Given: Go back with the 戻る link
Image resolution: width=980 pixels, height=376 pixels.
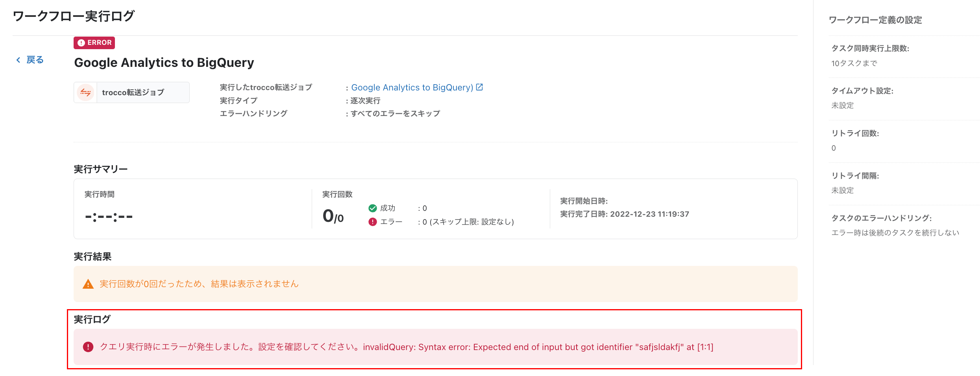Looking at the screenshot, I should click(x=30, y=60).
